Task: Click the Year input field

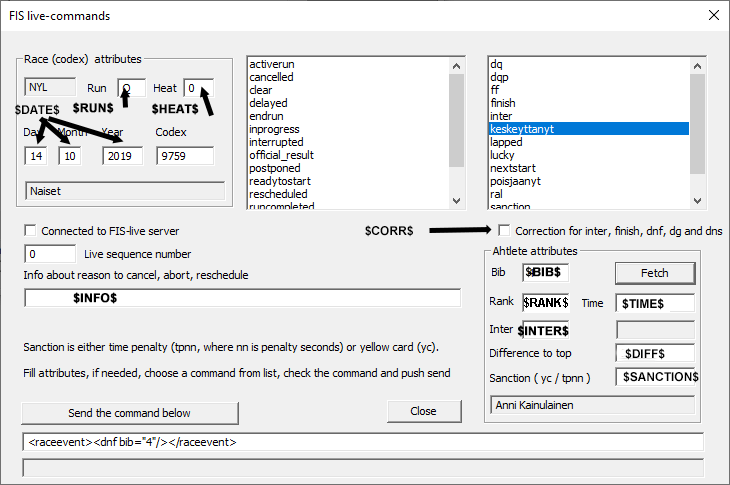Action: [122, 156]
